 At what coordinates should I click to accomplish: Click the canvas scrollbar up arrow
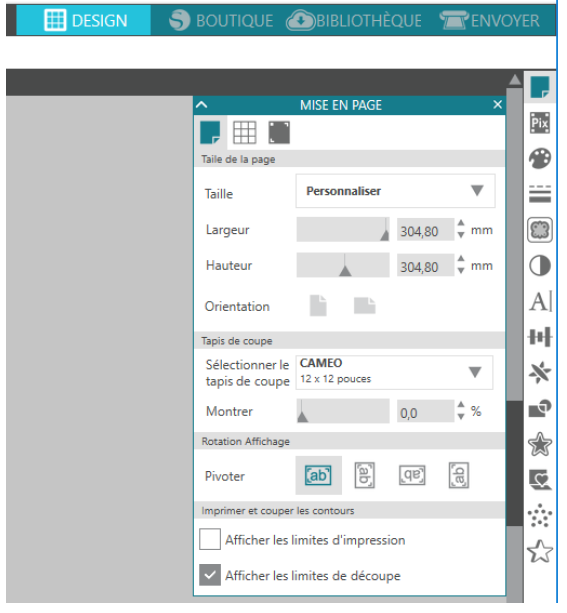pos(515,80)
